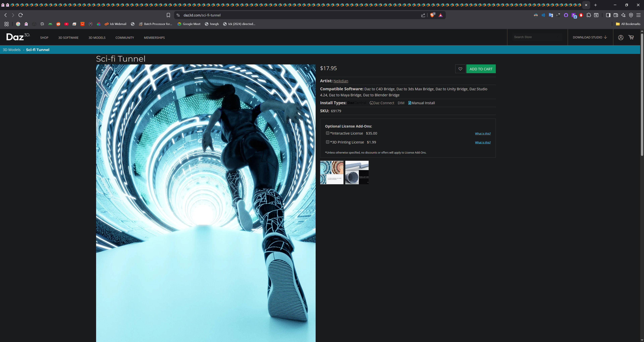
Task: Open the Google bookmark icon
Action: tap(18, 24)
